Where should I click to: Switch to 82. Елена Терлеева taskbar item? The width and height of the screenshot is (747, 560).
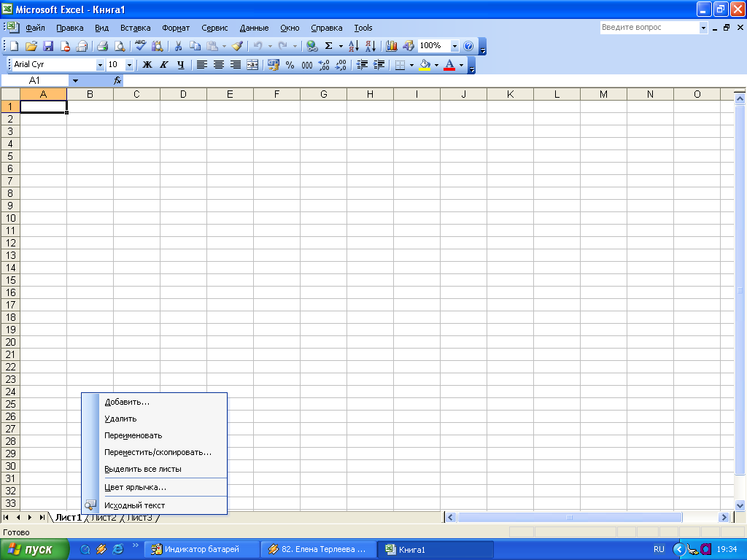pyautogui.click(x=318, y=550)
